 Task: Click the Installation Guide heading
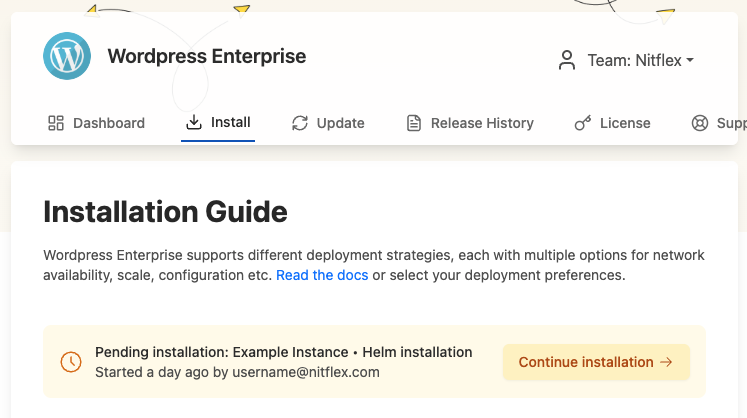[165, 211]
